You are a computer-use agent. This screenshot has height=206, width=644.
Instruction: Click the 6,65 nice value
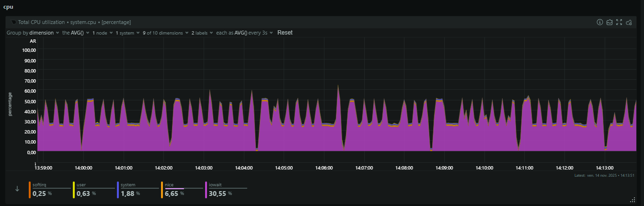pyautogui.click(x=172, y=194)
